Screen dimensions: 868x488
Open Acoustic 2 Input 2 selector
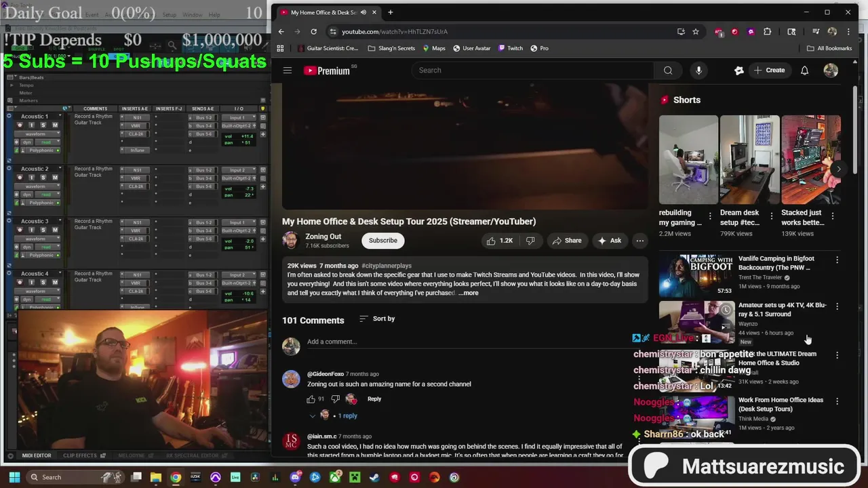pyautogui.click(x=238, y=170)
